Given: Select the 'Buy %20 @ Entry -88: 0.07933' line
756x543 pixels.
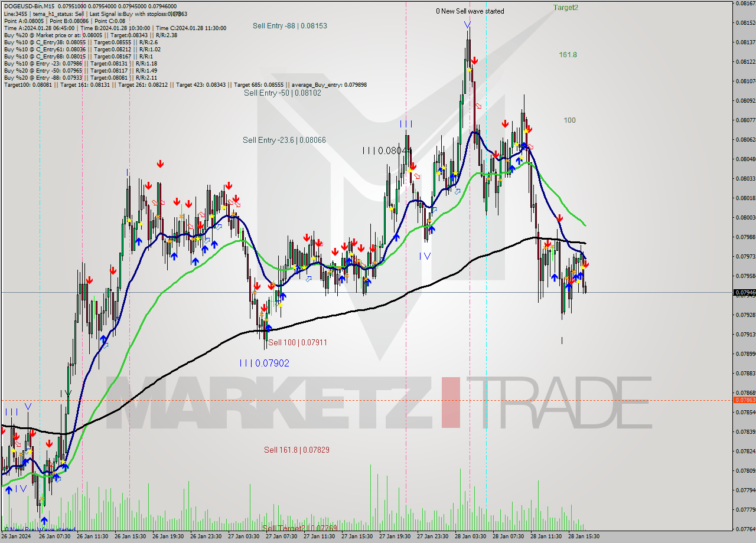Looking at the screenshot, I should tap(80, 77).
